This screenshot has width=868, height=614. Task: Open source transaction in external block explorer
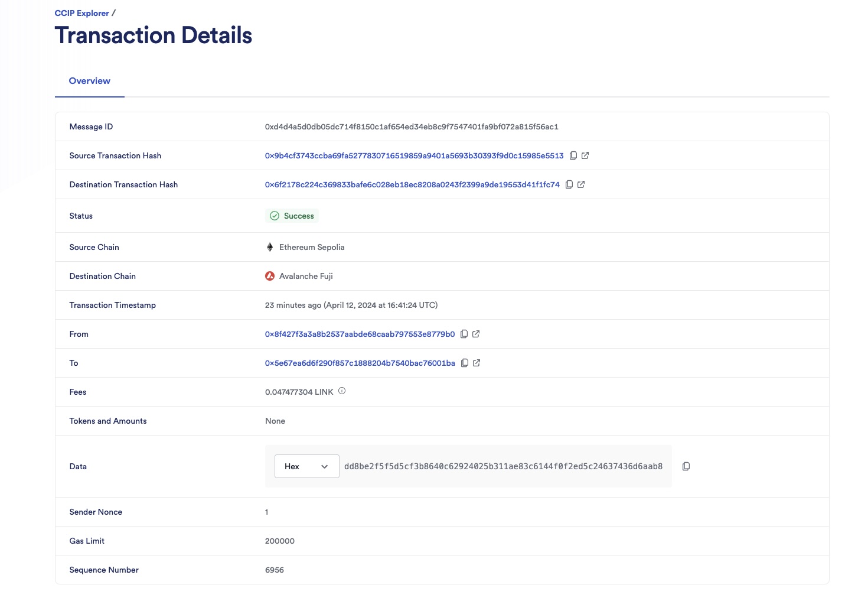(585, 155)
